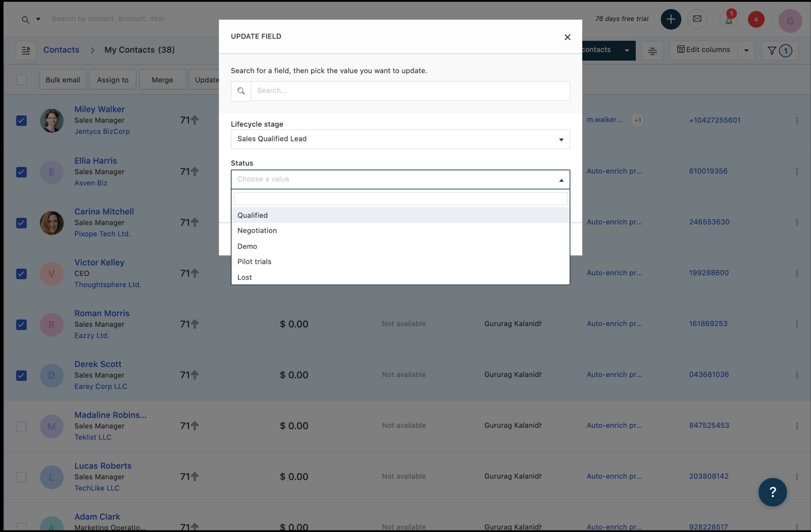Toggle the sidebar menu icon next to Contacts
Screen dimensions: 811x532
26,50
